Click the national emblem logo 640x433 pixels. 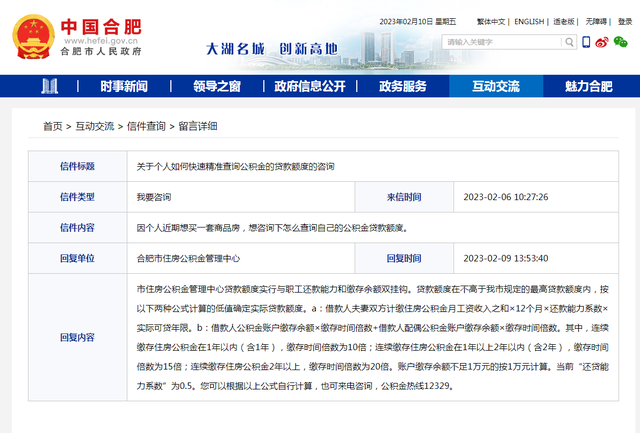point(33,36)
